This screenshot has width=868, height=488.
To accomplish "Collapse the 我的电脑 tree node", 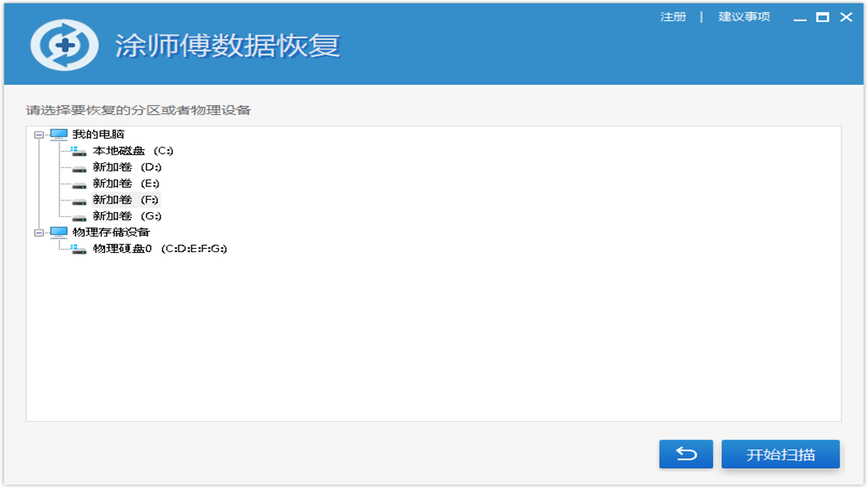I will (39, 135).
